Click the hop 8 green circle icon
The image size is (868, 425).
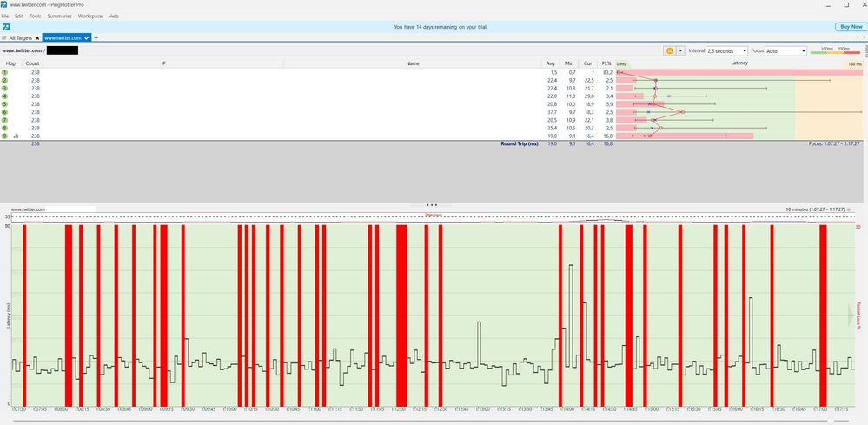[x=5, y=128]
